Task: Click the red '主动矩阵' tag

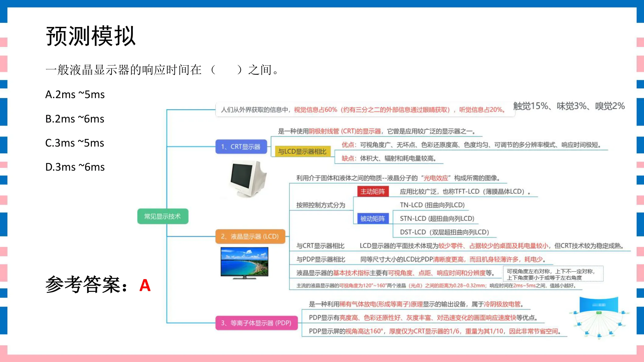Action: click(373, 191)
